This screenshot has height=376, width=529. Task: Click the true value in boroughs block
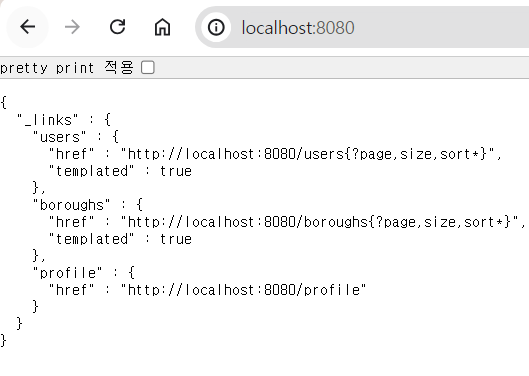pos(176,239)
